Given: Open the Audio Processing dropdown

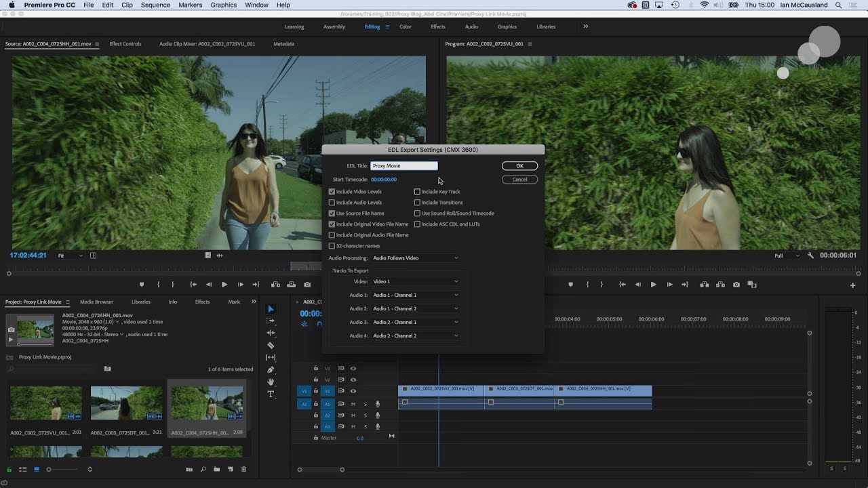Looking at the screenshot, I should click(415, 258).
